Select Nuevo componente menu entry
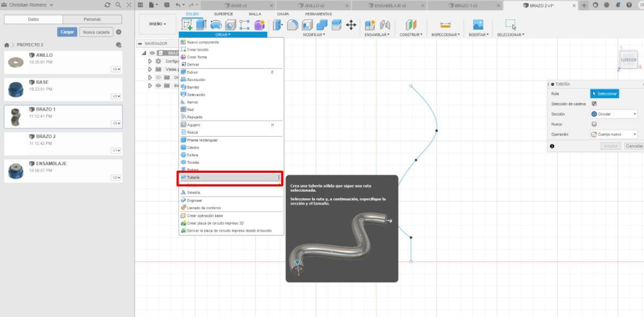The height and width of the screenshot is (317, 644). 231,42
